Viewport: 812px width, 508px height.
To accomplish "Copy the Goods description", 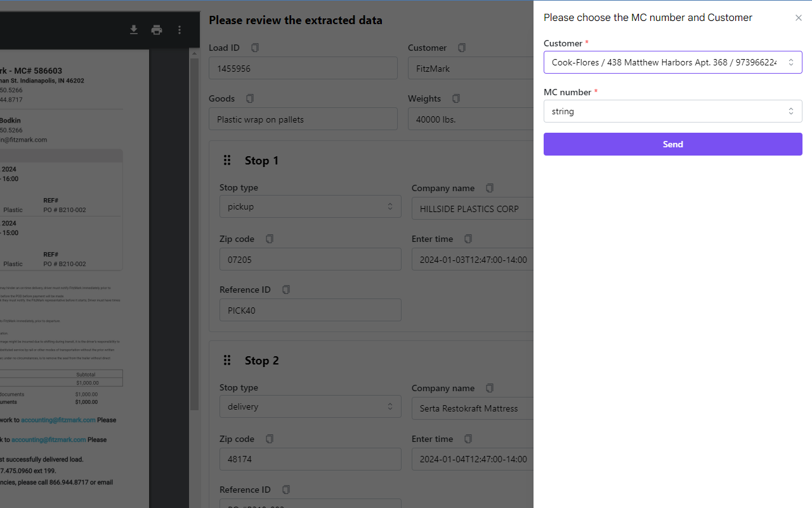I will (x=249, y=98).
